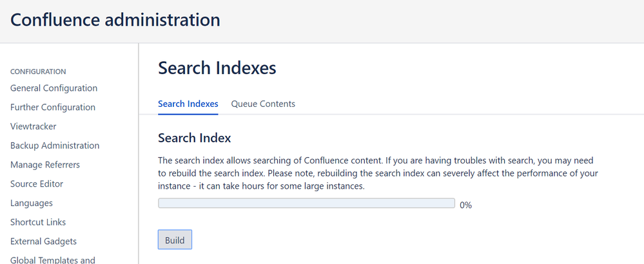The height and width of the screenshot is (264, 644).
Task: Click the Confluence administration header title
Action: click(115, 20)
